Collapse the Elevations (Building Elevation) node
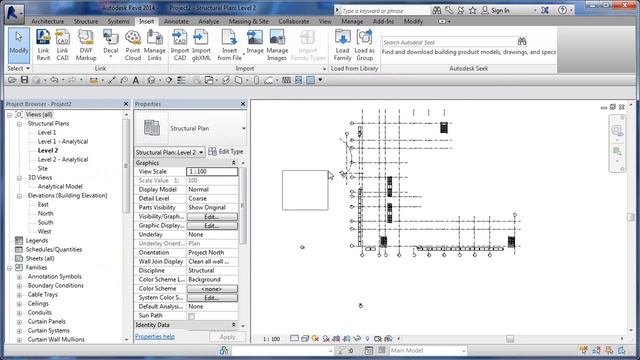The width and height of the screenshot is (640, 360). [19, 196]
